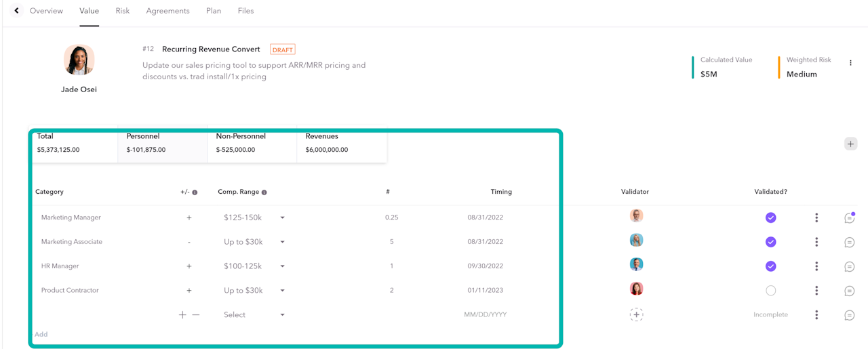The image size is (868, 349).
Task: Open comments for the Product Contractor row
Action: point(849,291)
